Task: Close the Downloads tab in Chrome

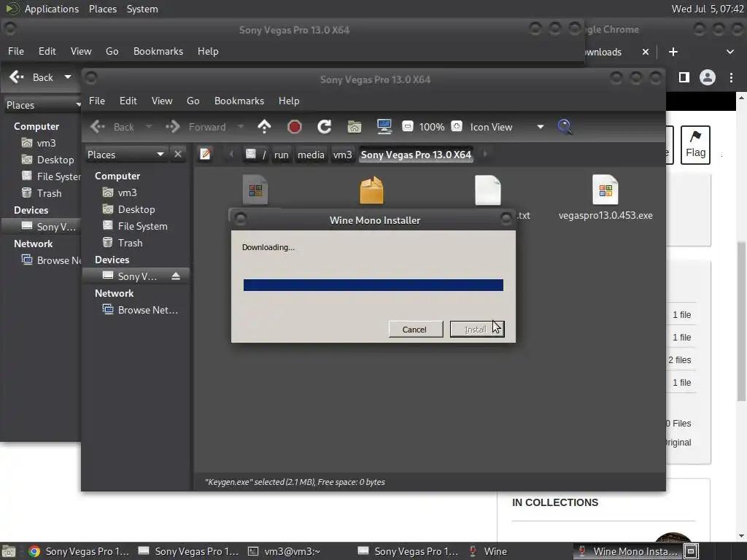Action: tap(646, 52)
